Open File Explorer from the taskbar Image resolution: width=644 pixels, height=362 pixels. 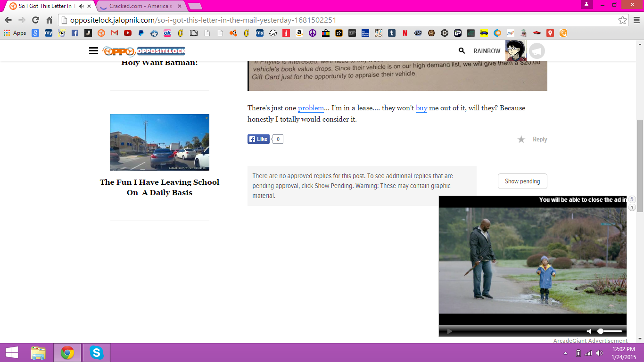pos(38,353)
